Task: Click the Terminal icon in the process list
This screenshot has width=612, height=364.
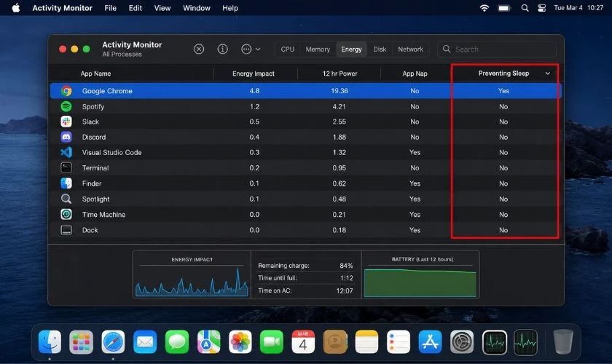Action: (66, 167)
